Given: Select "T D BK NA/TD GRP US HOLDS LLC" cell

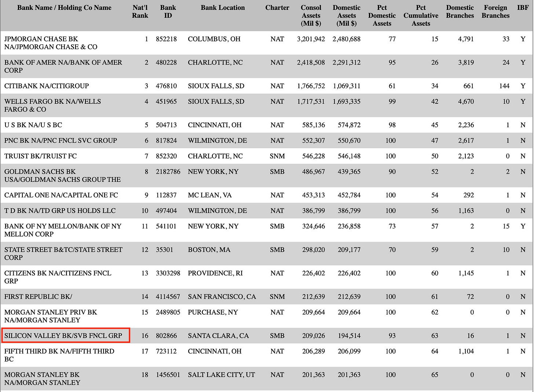Looking at the screenshot, I should (x=60, y=211).
